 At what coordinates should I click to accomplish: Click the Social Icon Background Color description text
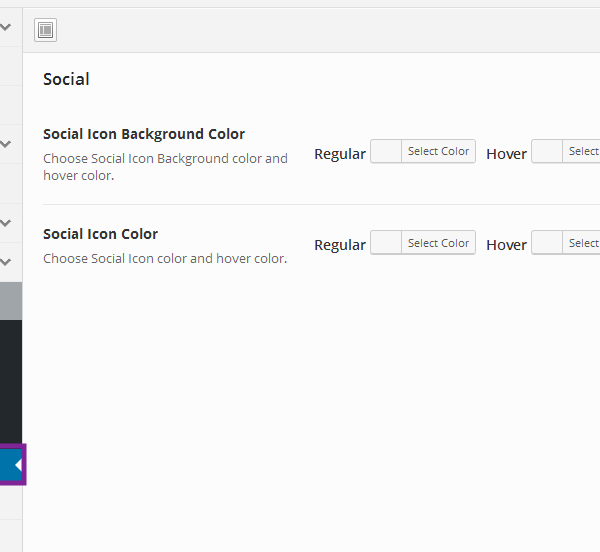coord(165,167)
